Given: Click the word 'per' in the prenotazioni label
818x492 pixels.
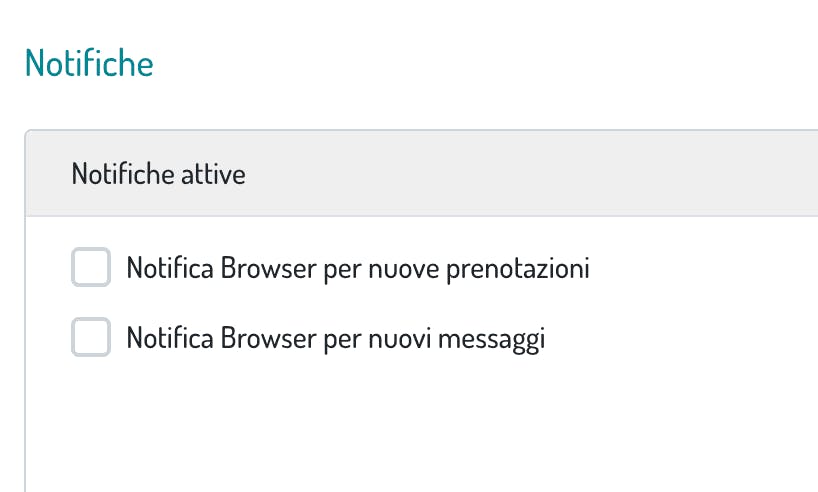Looking at the screenshot, I should 342,269.
